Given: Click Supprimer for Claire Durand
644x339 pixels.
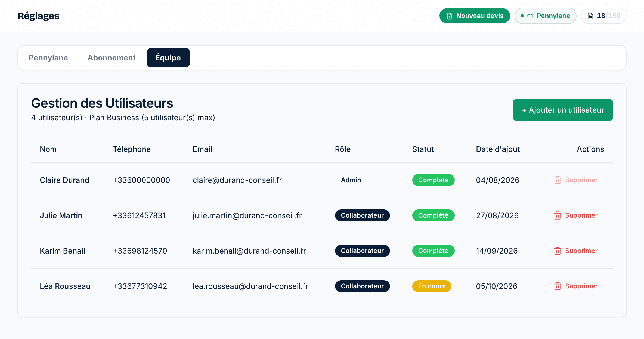Looking at the screenshot, I should pyautogui.click(x=576, y=180).
